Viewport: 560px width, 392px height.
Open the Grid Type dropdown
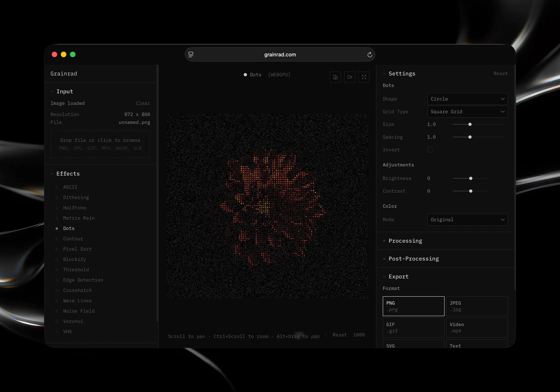click(x=467, y=112)
